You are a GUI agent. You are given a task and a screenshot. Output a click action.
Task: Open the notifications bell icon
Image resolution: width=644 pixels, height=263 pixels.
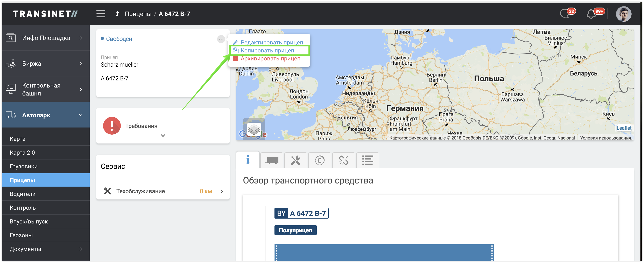(591, 14)
